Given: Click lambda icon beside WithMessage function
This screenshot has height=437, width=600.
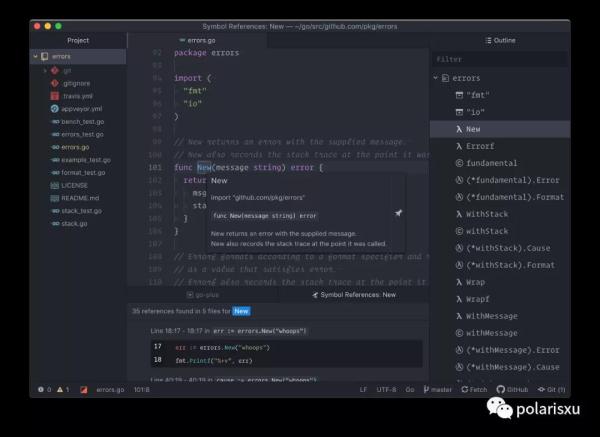Looking at the screenshot, I should (x=459, y=316).
